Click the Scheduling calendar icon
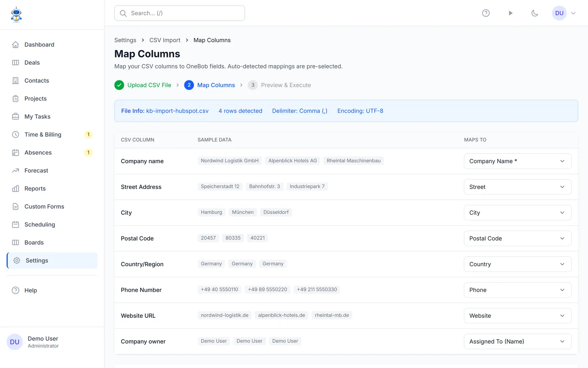 [x=15, y=224]
